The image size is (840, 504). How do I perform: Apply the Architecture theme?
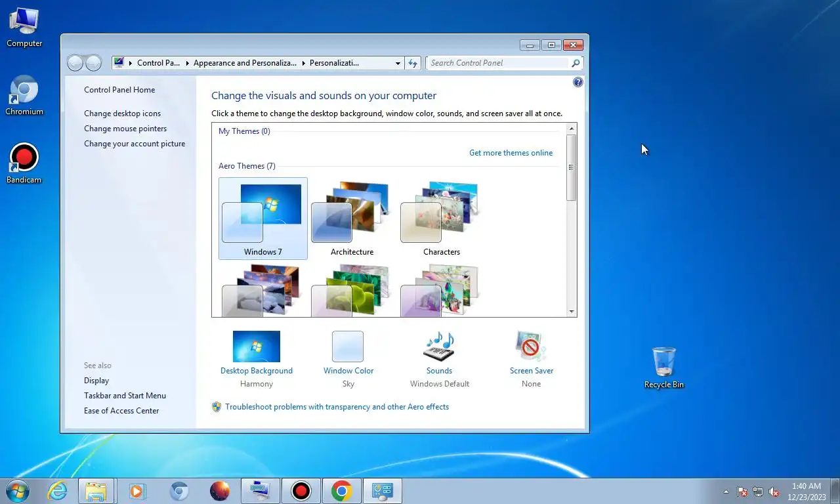pyautogui.click(x=352, y=219)
